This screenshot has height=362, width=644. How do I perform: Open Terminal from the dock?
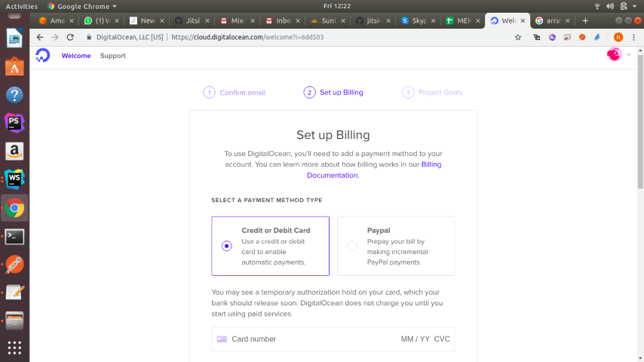tap(14, 237)
